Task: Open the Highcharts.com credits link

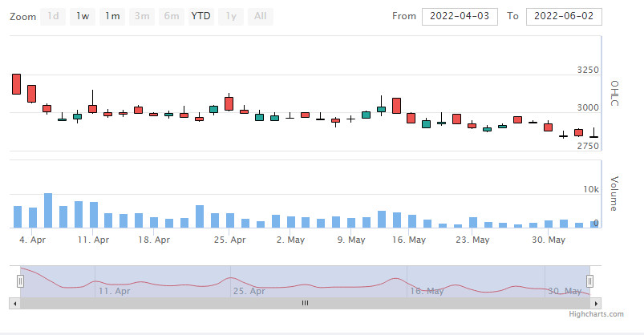Action: point(596,314)
